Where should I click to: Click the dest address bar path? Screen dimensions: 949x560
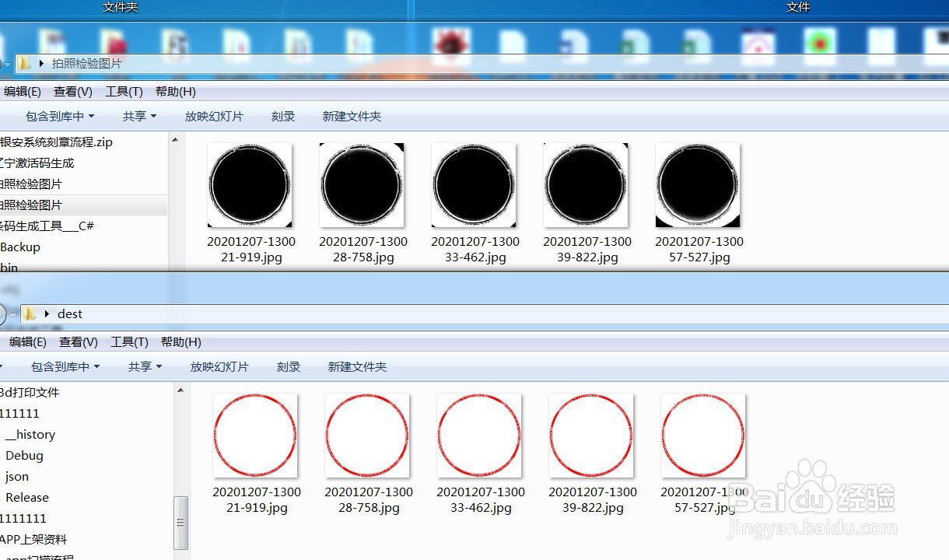point(70,314)
